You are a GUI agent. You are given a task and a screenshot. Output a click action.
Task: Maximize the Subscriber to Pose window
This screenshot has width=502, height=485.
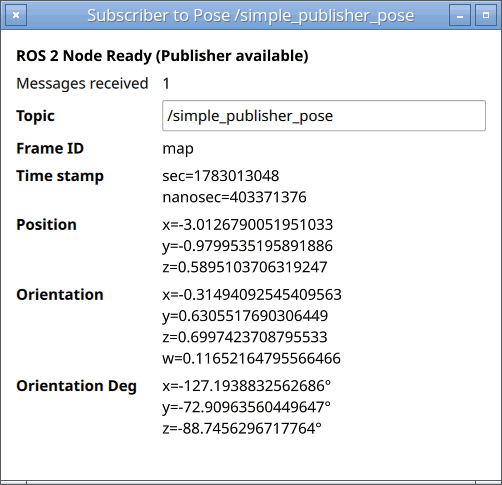(x=486, y=15)
